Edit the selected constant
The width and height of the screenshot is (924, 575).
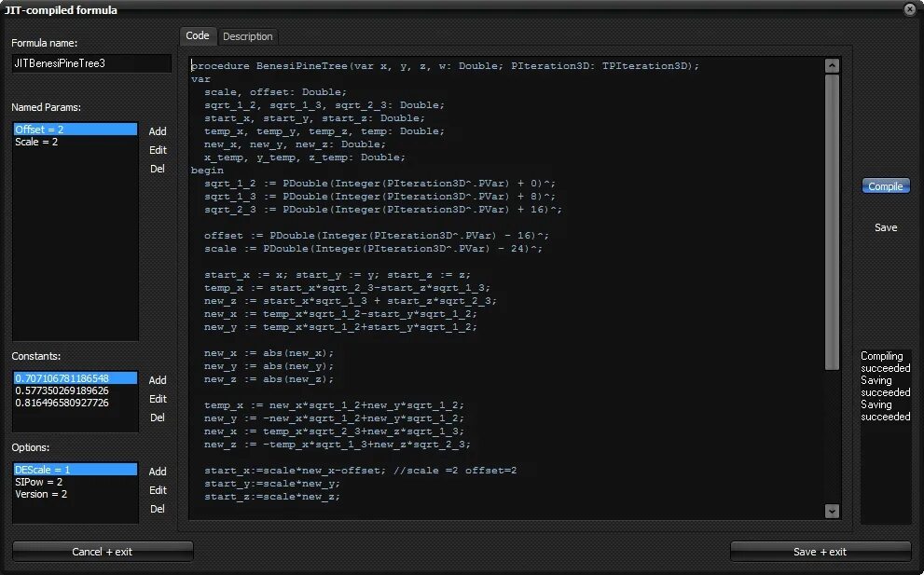pos(158,400)
